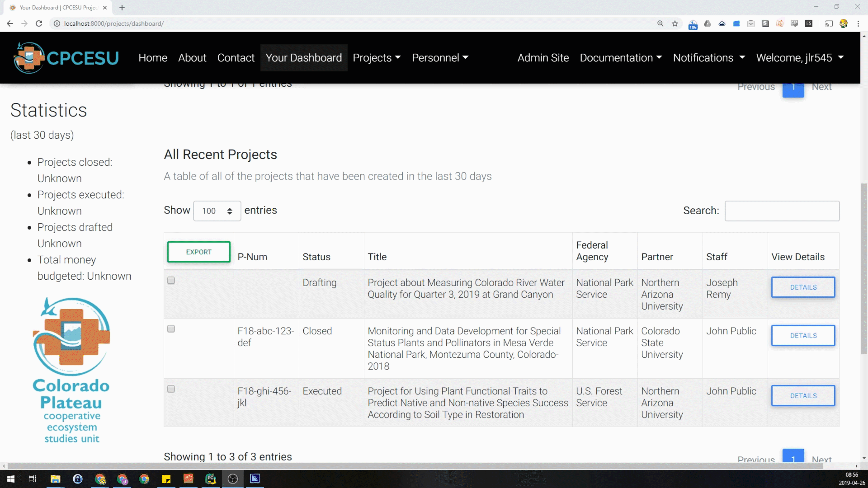The image size is (868, 488).
Task: Open the Contact page
Action: (x=236, y=58)
